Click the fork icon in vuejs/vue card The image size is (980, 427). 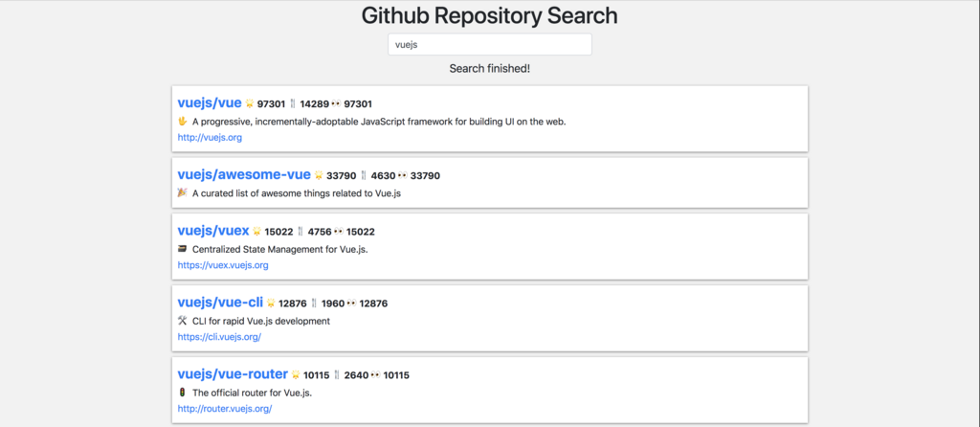click(x=293, y=103)
